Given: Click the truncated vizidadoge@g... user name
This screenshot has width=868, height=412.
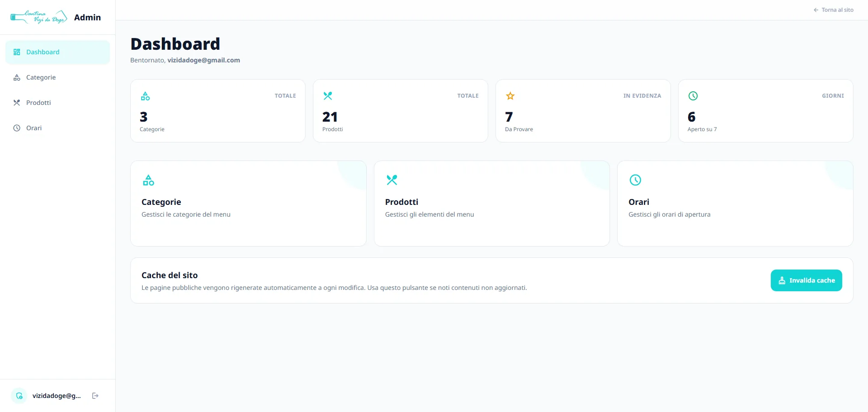Looking at the screenshot, I should coord(57,396).
